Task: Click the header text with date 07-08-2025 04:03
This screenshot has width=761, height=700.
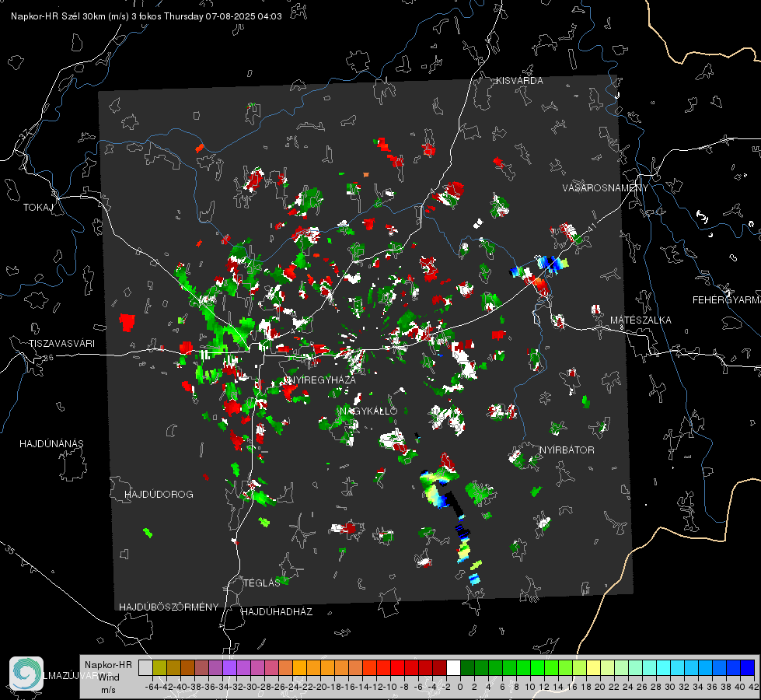Action: click(x=146, y=16)
